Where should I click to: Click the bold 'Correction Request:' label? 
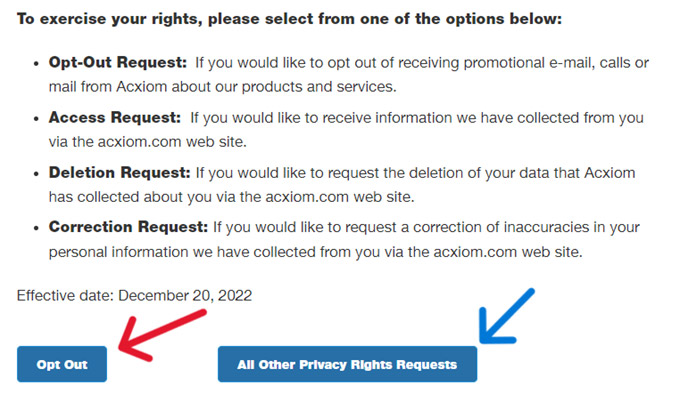pyautogui.click(x=128, y=227)
